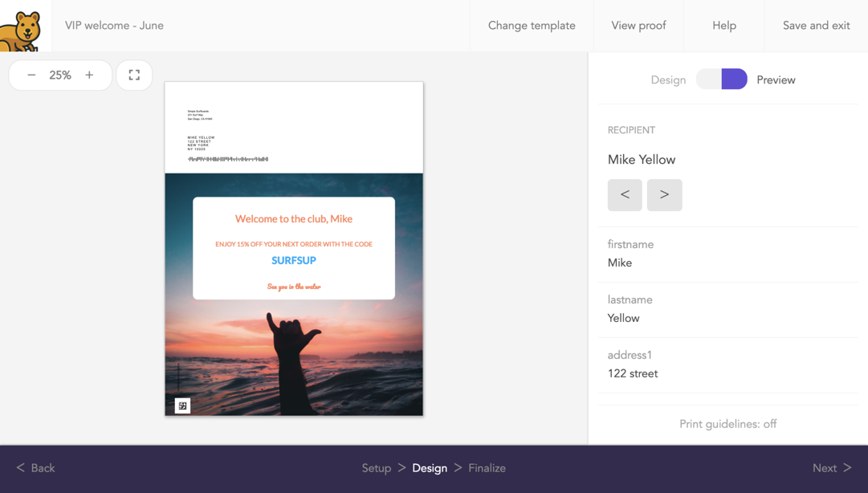Click Save and exit

[x=816, y=26]
